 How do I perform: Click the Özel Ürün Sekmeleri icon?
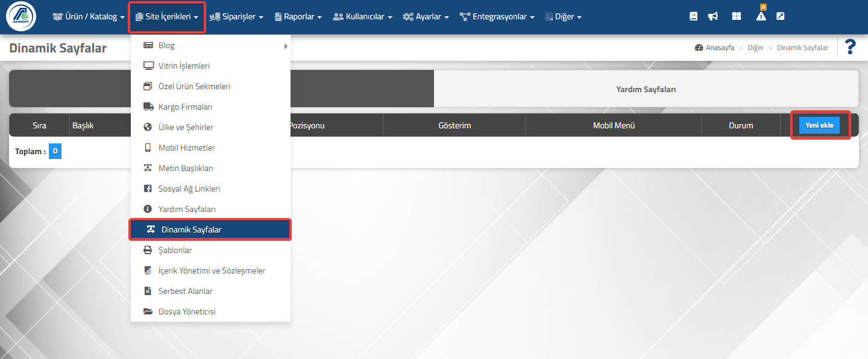click(148, 86)
